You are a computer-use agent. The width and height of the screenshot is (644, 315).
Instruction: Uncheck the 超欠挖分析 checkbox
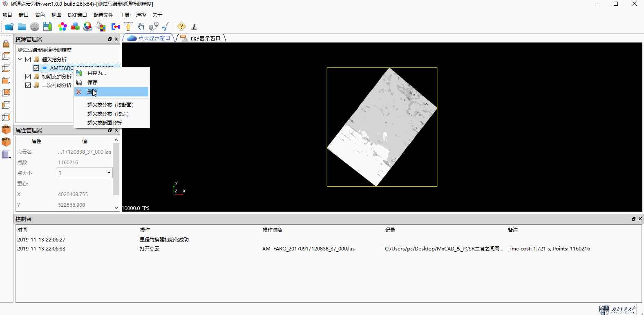pos(28,59)
